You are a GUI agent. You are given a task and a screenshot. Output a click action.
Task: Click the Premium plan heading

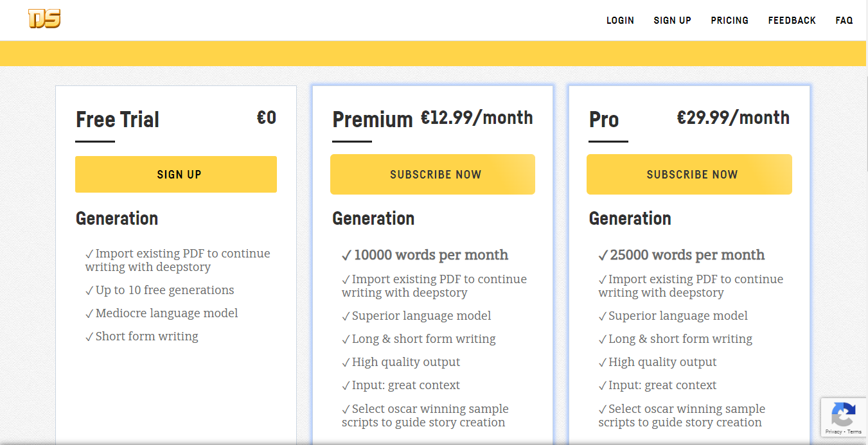(x=372, y=119)
